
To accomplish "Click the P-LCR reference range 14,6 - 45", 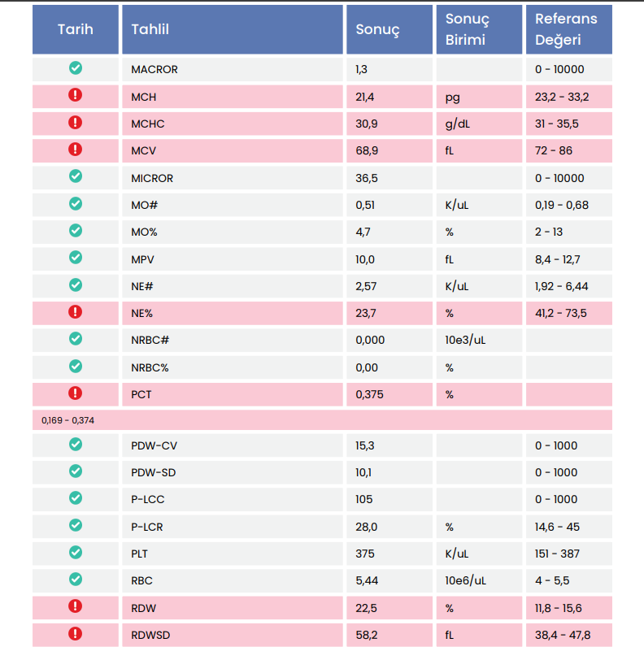I will click(x=557, y=527).
